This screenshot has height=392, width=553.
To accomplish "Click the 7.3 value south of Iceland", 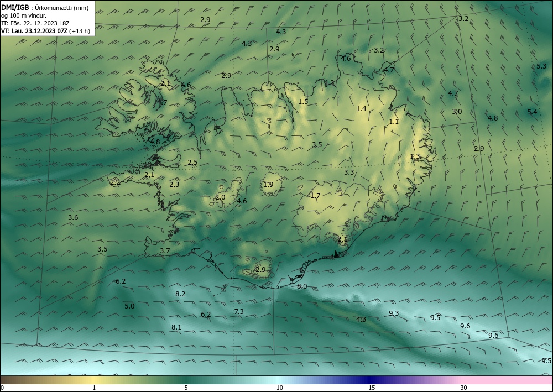I will tap(239, 311).
